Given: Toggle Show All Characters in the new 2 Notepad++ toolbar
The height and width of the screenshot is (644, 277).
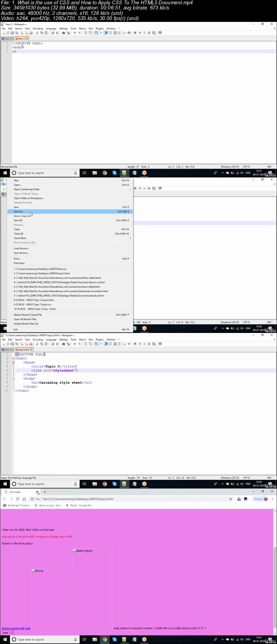Looking at the screenshot, I should point(101,33).
